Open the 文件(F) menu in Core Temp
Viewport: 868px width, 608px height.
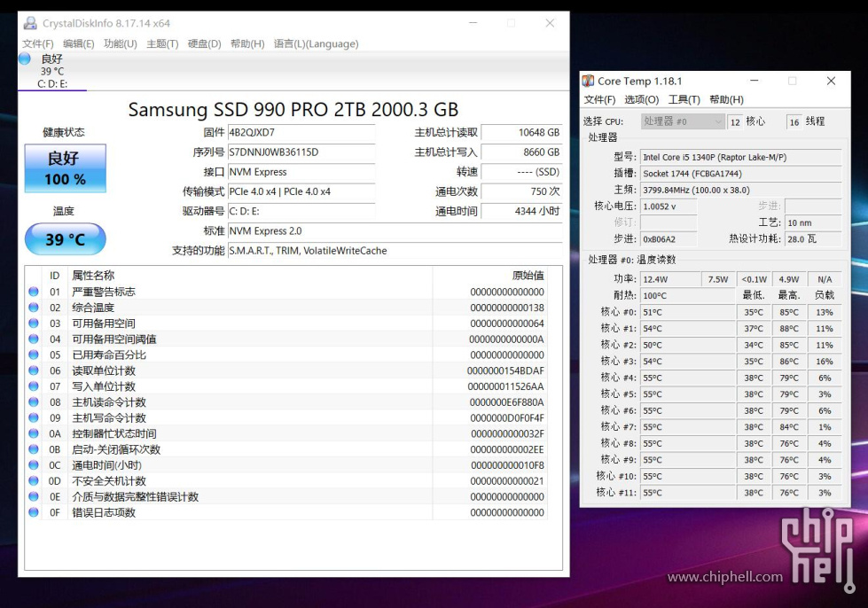(599, 99)
